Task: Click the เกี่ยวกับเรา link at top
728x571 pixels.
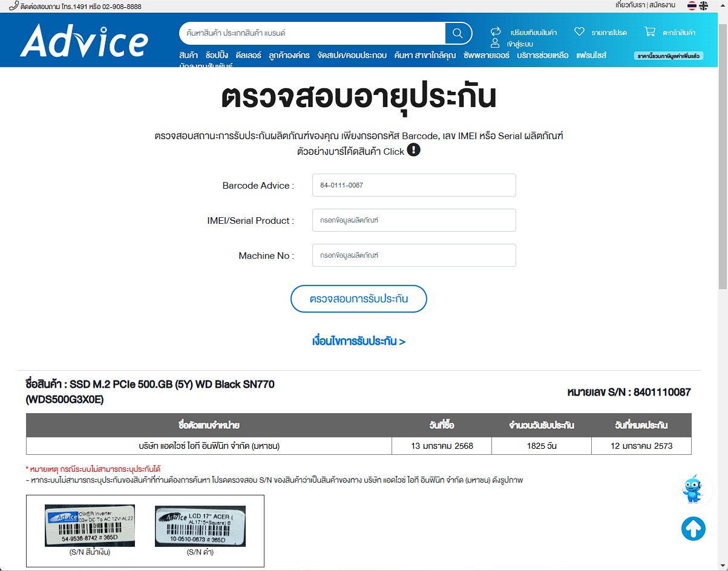Action: pyautogui.click(x=630, y=5)
